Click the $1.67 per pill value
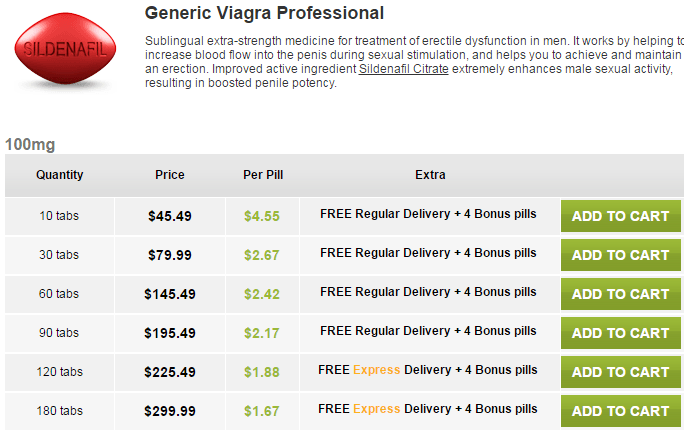This screenshot has width=684, height=430. pyautogui.click(x=262, y=411)
